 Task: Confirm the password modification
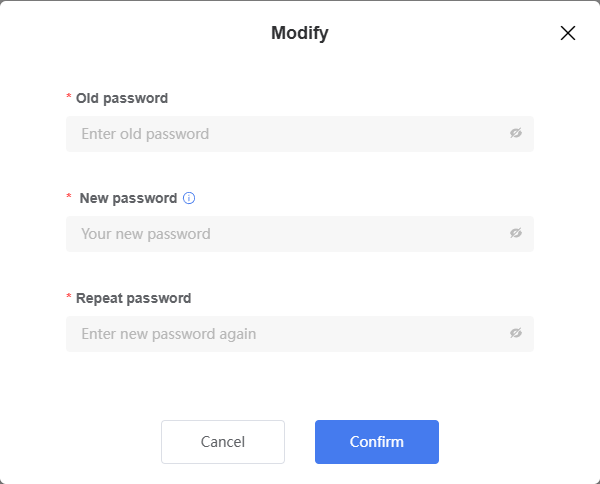pos(377,442)
